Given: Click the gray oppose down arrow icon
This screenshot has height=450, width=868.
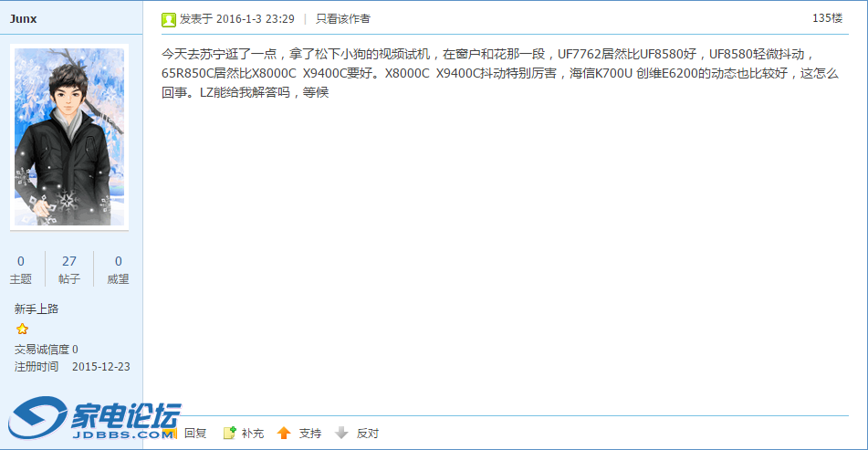Looking at the screenshot, I should click(x=341, y=433).
